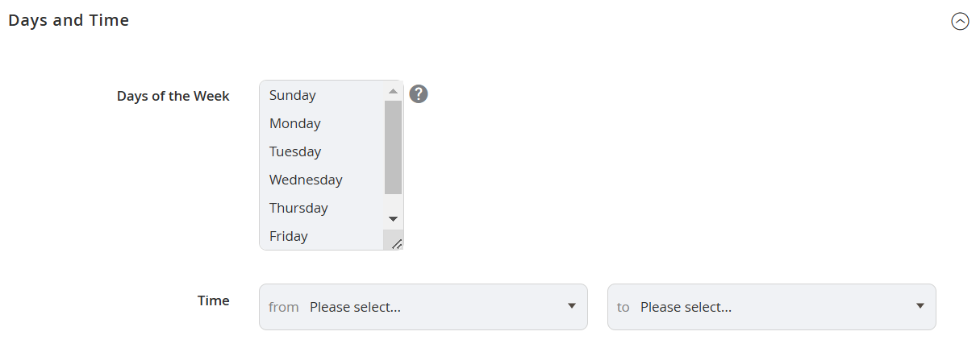980x348 pixels.
Task: Open the Days of the Week help tooltip
Action: pyautogui.click(x=418, y=94)
